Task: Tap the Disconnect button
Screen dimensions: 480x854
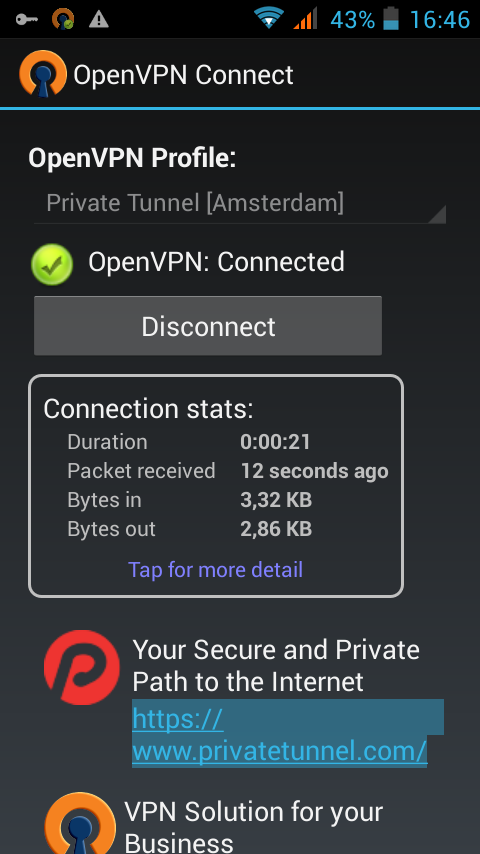Action: click(x=208, y=326)
